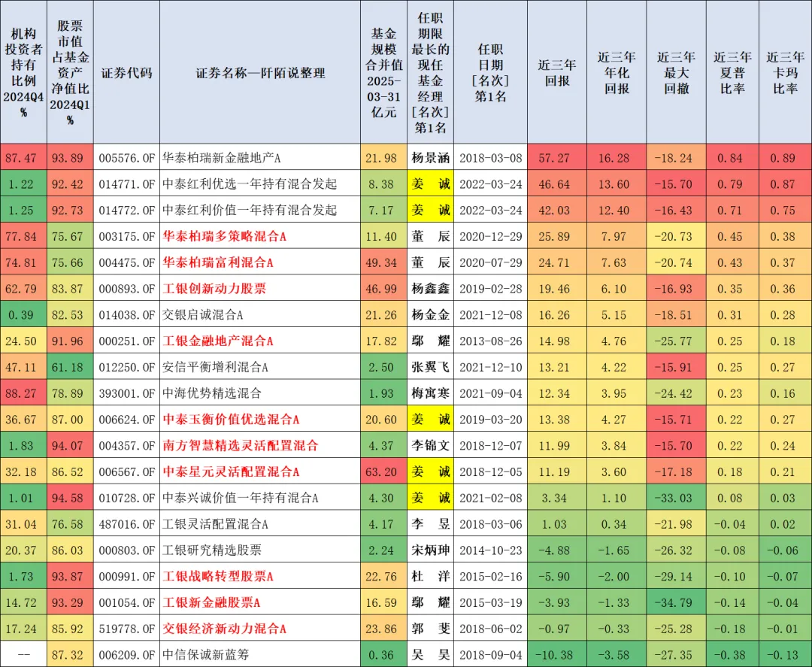Image resolution: width=812 pixels, height=667 pixels.
Task: Select manager name 宋炳珅
Action: click(430, 550)
